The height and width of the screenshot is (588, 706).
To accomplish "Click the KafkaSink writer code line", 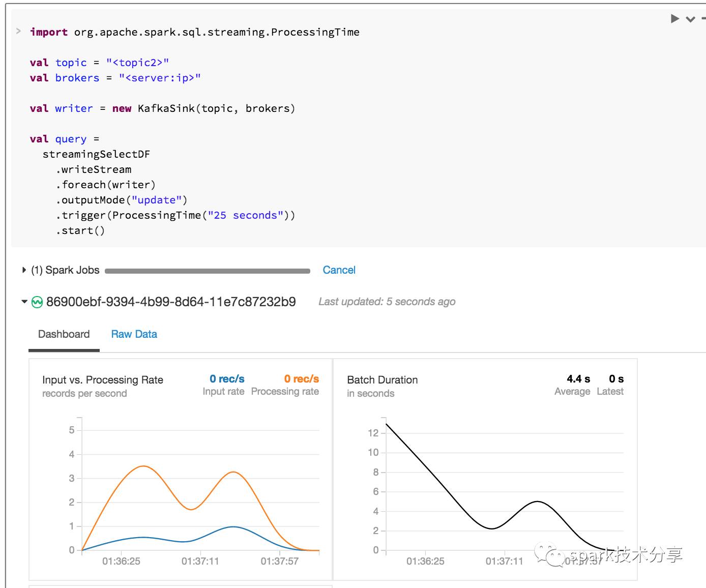I will click(x=162, y=108).
